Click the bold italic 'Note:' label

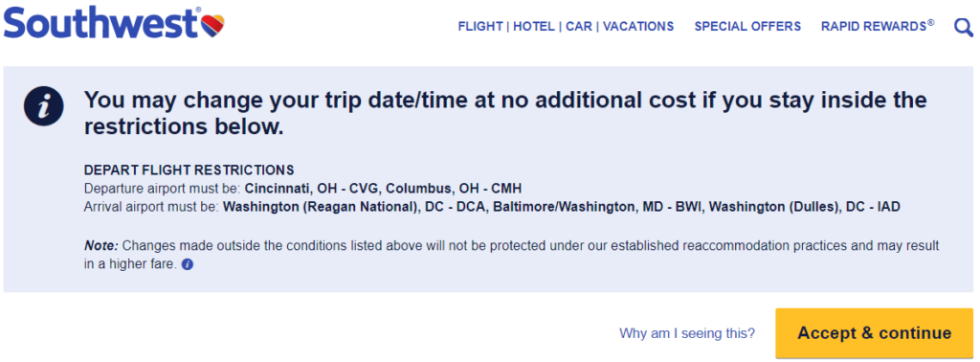[x=100, y=246]
